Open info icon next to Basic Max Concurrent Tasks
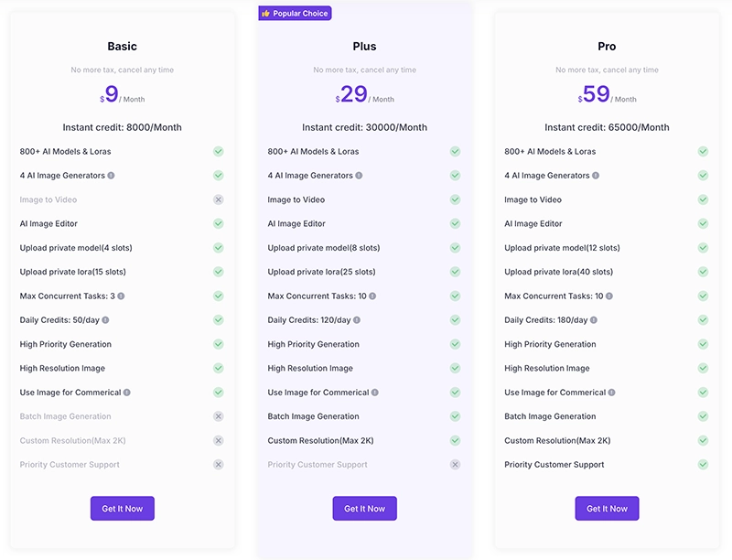 121,296
